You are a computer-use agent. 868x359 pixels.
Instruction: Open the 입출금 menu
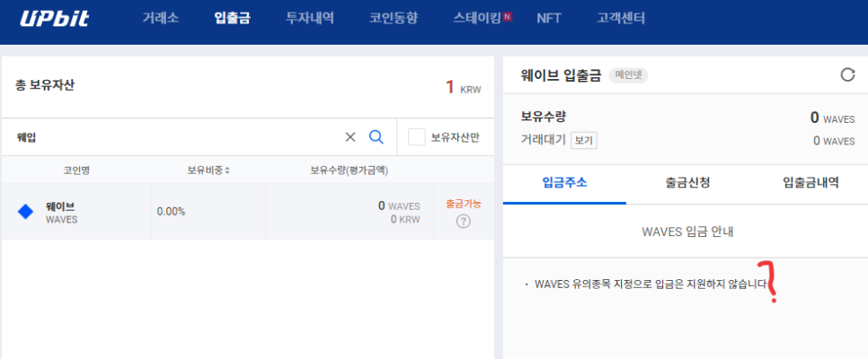(x=233, y=18)
